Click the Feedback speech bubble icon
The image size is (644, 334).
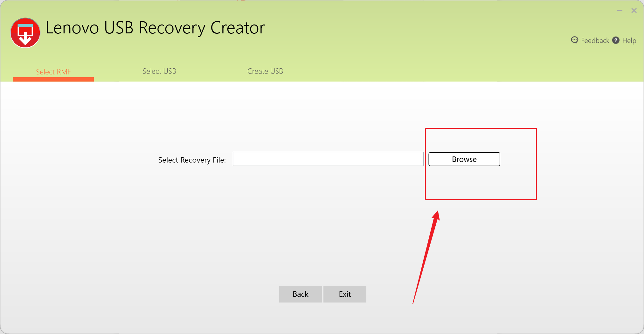pyautogui.click(x=574, y=40)
